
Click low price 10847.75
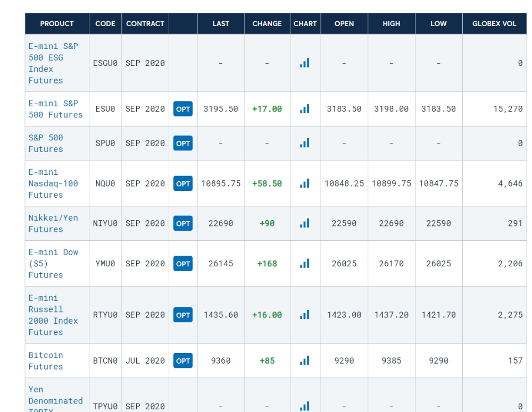click(439, 183)
